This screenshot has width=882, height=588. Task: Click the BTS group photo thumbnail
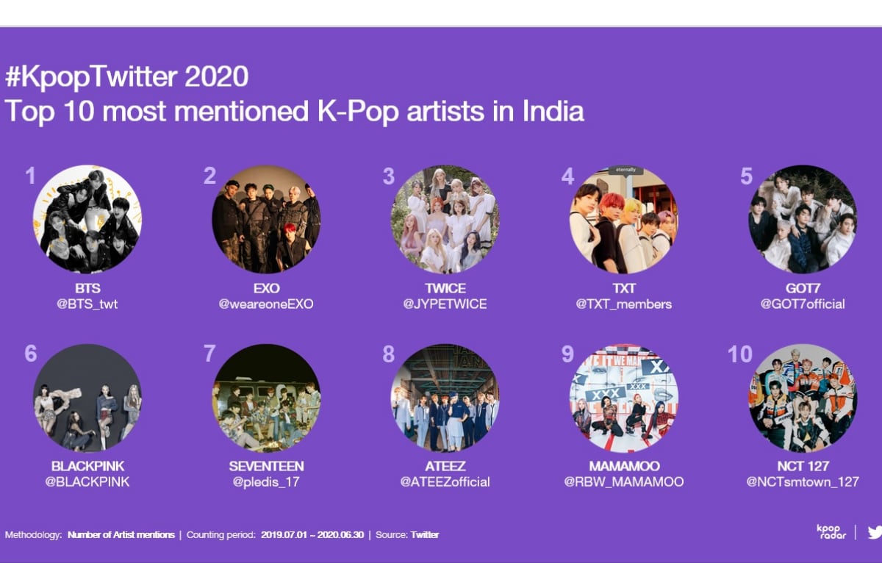click(87, 220)
